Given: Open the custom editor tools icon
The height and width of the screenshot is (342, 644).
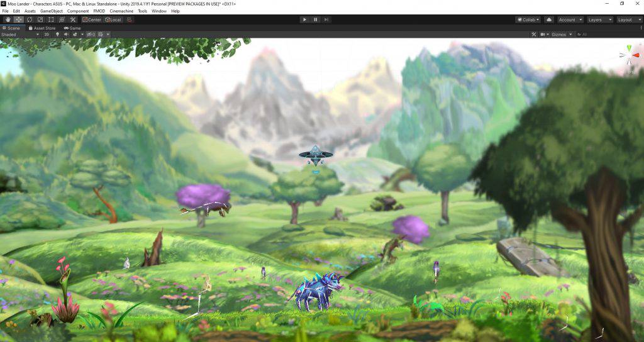Looking at the screenshot, I should tap(73, 19).
